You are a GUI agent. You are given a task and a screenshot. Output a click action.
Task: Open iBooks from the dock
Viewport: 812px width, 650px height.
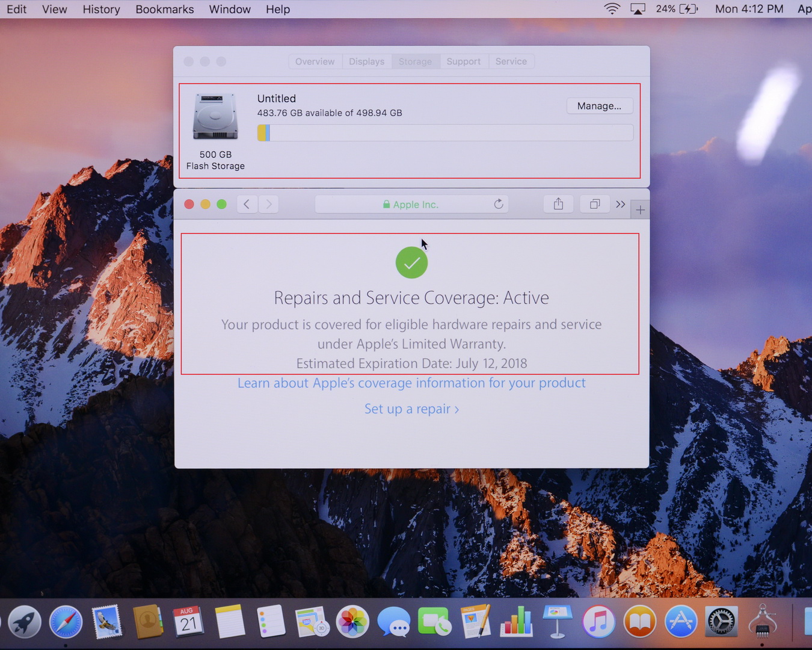639,622
